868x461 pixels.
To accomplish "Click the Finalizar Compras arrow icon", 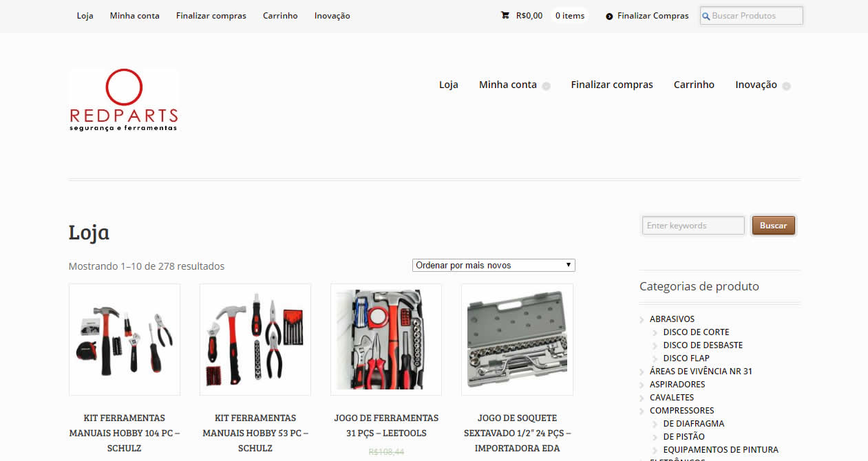I will point(609,16).
